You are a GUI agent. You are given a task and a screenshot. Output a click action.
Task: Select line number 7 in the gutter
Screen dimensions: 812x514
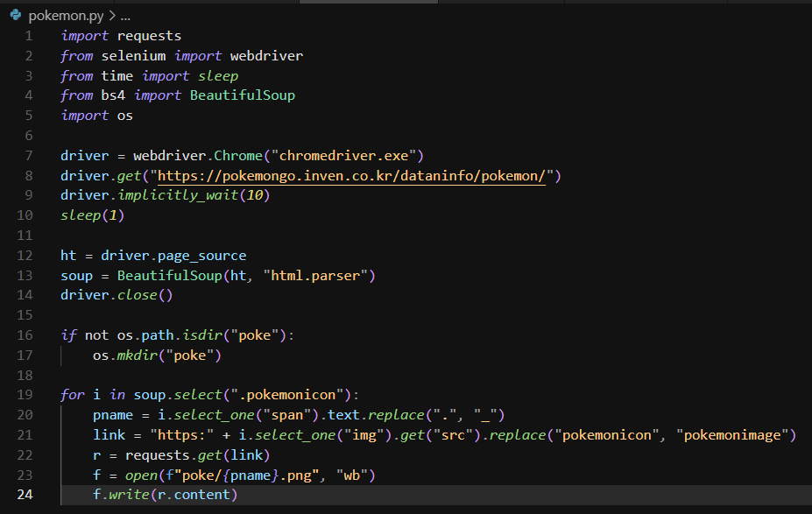(x=29, y=156)
